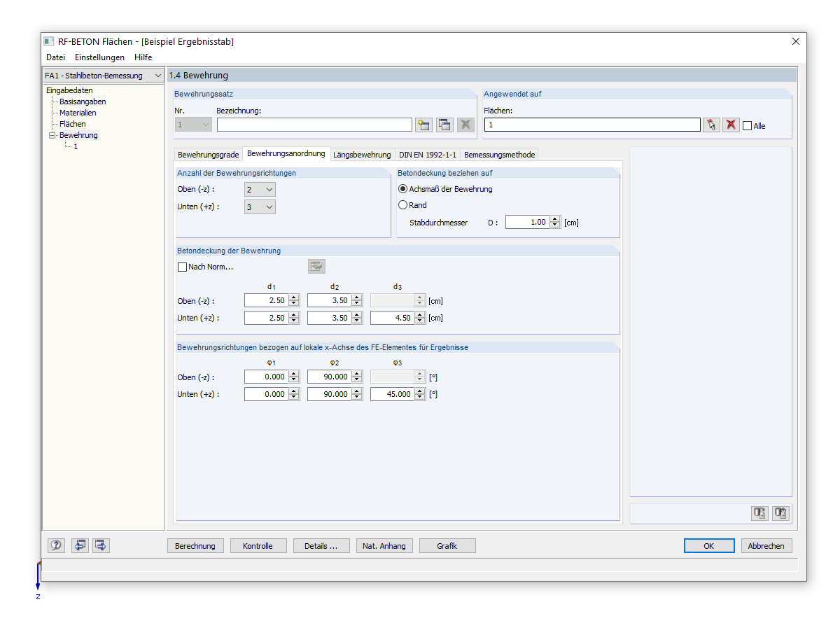This screenshot has width=840, height=630.
Task: Click the Grafik button
Action: coord(447,546)
